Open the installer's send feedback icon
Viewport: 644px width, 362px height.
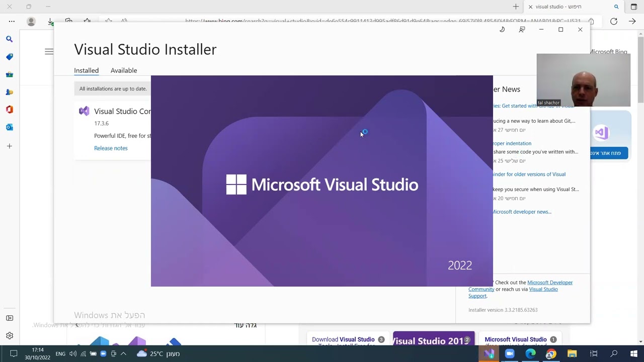pos(522,30)
